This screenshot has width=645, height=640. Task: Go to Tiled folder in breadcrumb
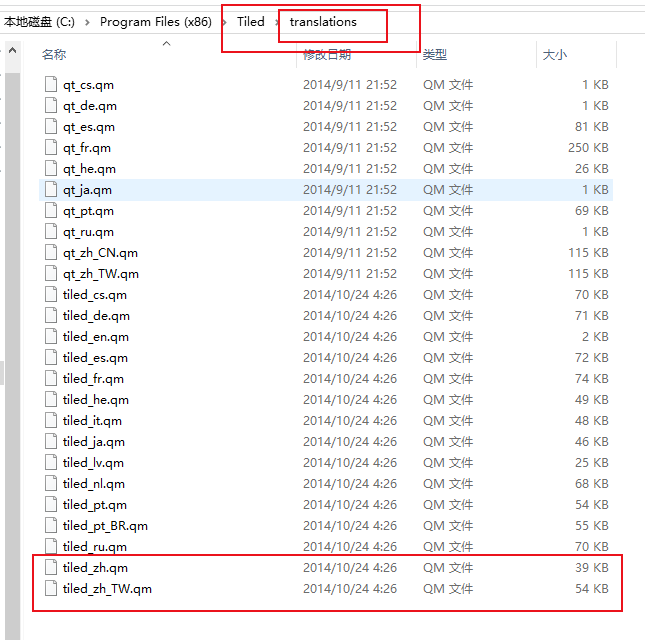(251, 22)
